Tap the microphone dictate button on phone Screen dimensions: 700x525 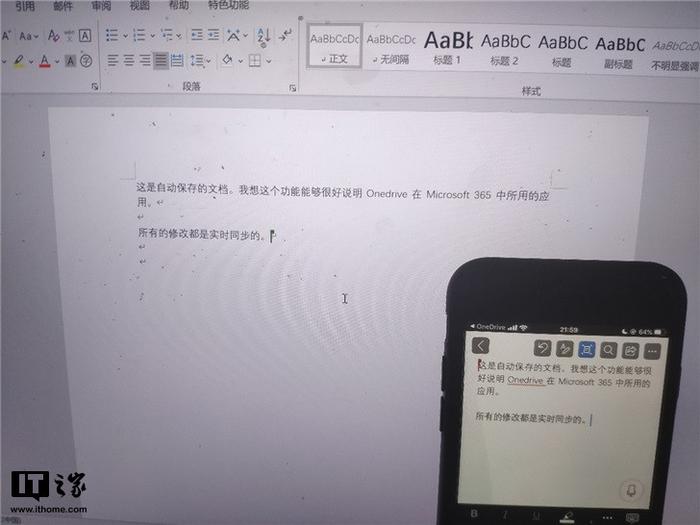tap(631, 491)
